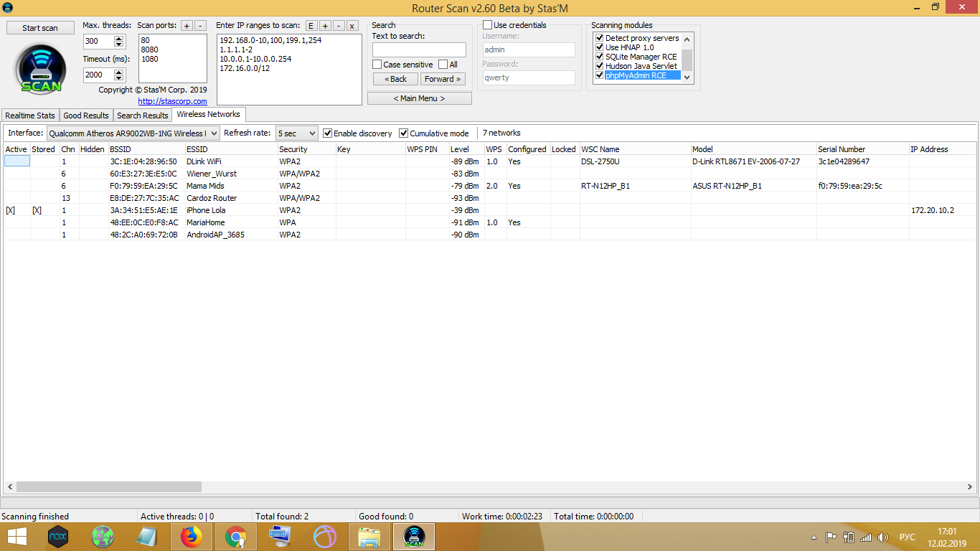Click the battery power tray icon
The height and width of the screenshot is (551, 980).
pyautogui.click(x=849, y=537)
